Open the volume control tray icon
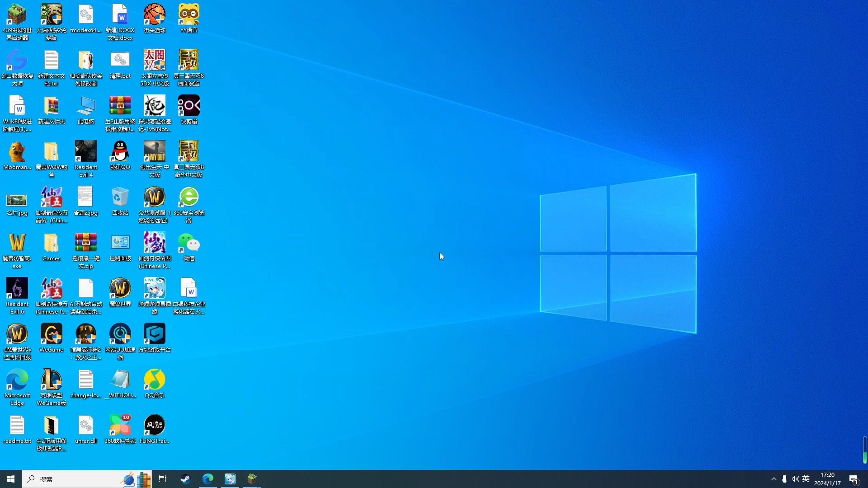Image resolution: width=868 pixels, height=488 pixels. 795,479
